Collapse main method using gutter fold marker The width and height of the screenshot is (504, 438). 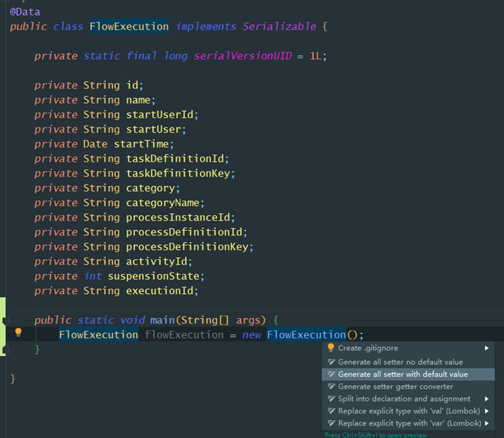[x=5, y=320]
